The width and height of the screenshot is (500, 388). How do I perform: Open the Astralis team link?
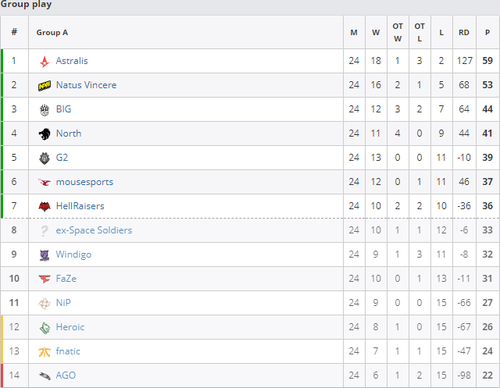tap(72, 61)
